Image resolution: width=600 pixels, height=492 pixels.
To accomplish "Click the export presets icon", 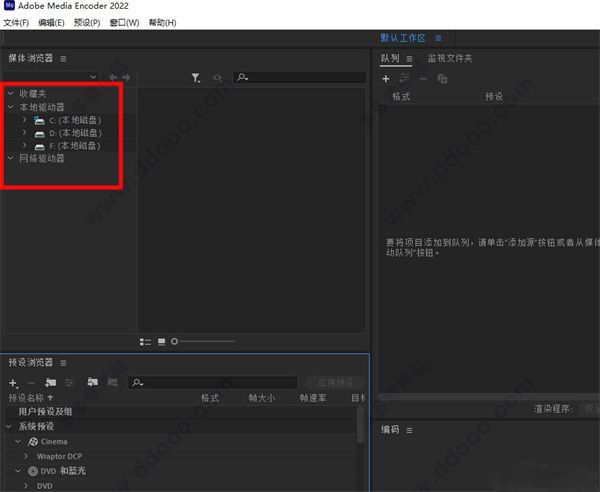I will pyautogui.click(x=112, y=382).
